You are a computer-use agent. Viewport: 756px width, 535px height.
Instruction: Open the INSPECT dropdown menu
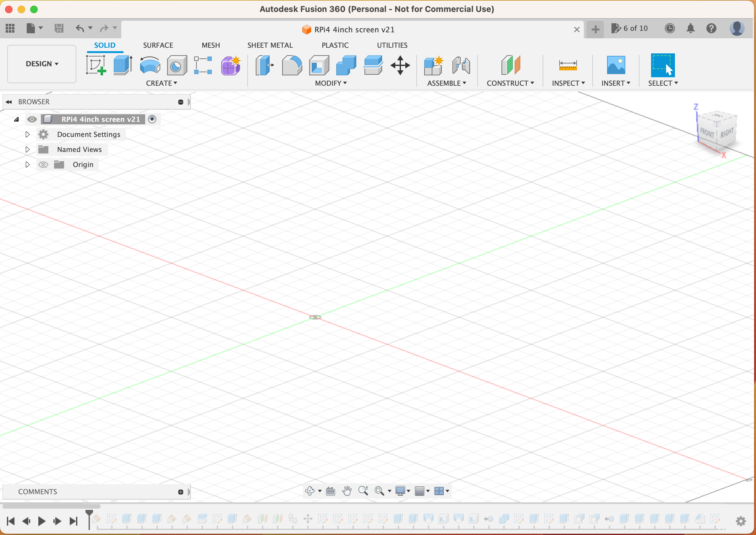[568, 83]
